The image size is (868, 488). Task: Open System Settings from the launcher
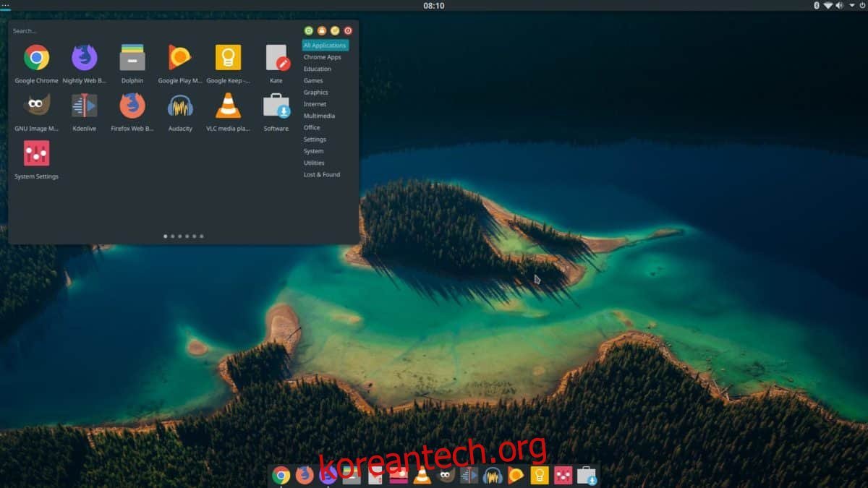(37, 158)
